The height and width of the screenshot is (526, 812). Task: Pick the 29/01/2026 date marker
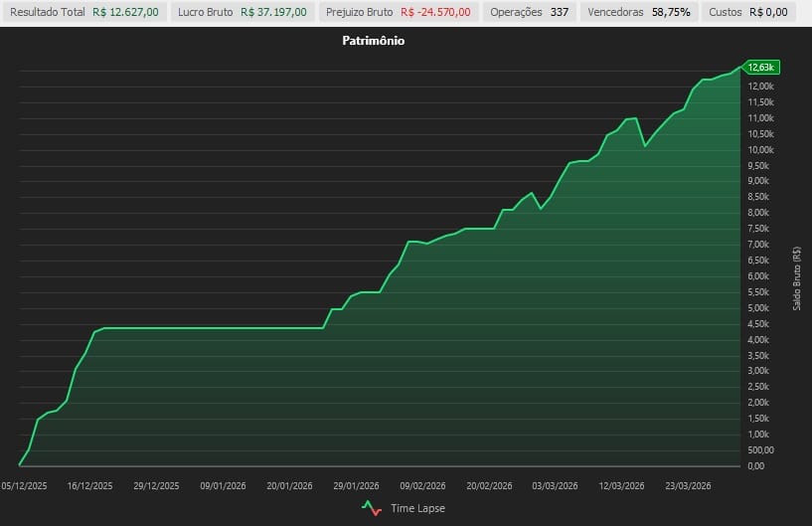[x=355, y=486]
